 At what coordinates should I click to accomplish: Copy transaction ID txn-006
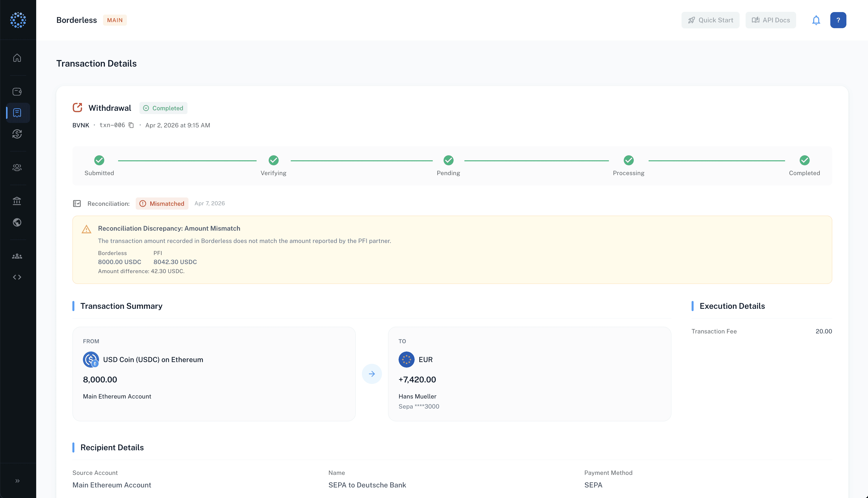pos(131,125)
